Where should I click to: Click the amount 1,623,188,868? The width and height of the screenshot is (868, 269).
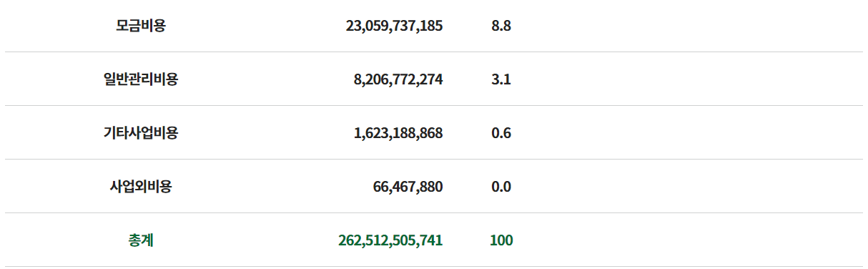(398, 134)
